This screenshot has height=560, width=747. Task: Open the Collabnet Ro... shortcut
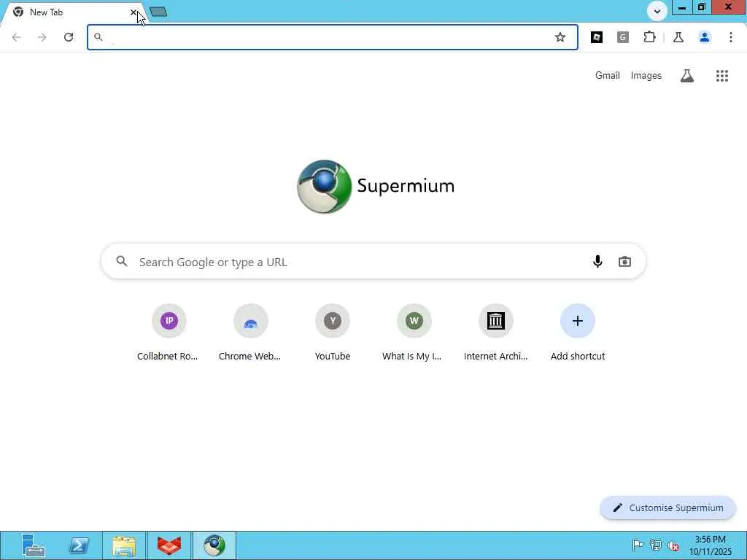click(x=168, y=332)
